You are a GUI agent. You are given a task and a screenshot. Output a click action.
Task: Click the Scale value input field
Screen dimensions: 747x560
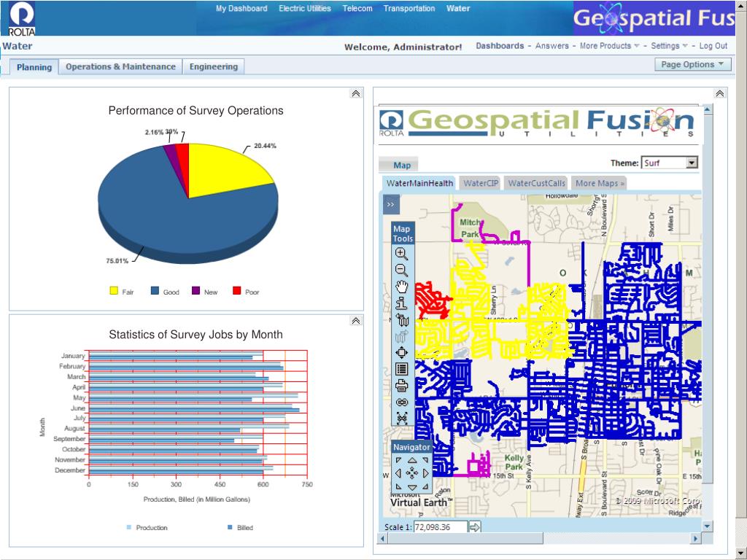pyautogui.click(x=440, y=527)
